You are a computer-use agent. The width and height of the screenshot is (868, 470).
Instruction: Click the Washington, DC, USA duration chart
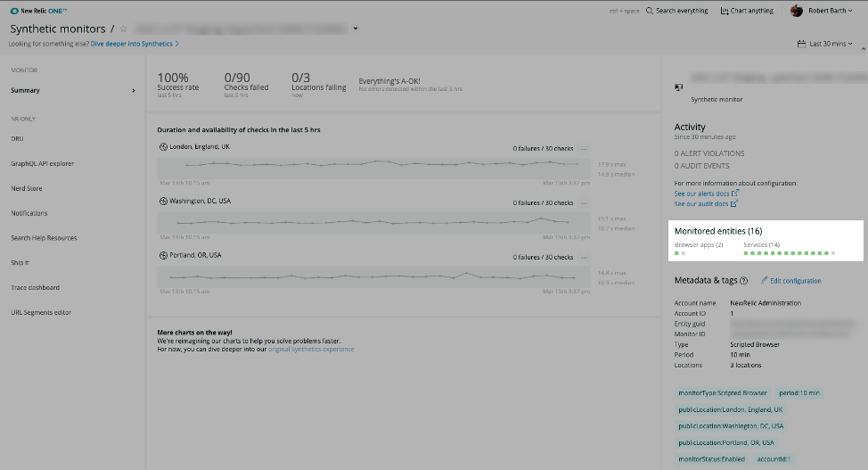click(373, 223)
